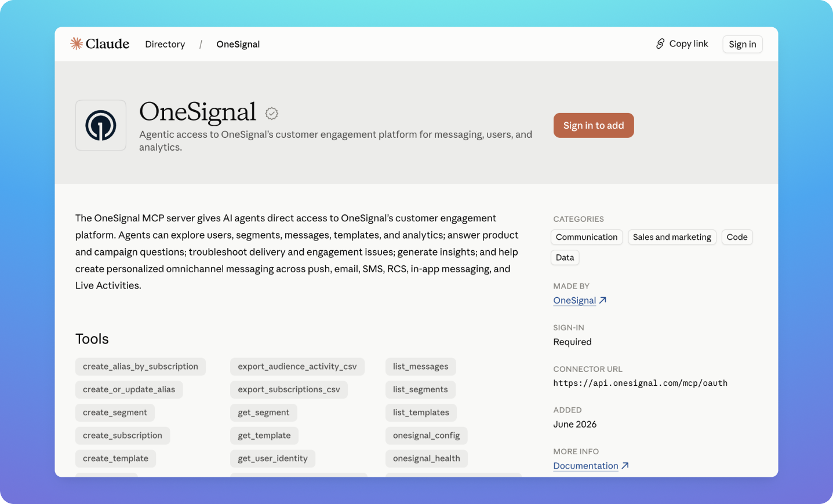The image size is (833, 504).
Task: Click the CONNECTOR URL label
Action: coord(588,369)
